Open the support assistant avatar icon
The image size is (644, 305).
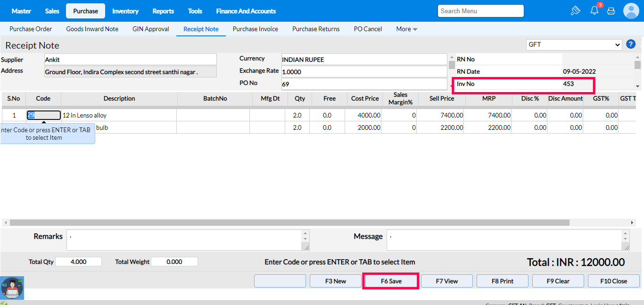(x=12, y=288)
